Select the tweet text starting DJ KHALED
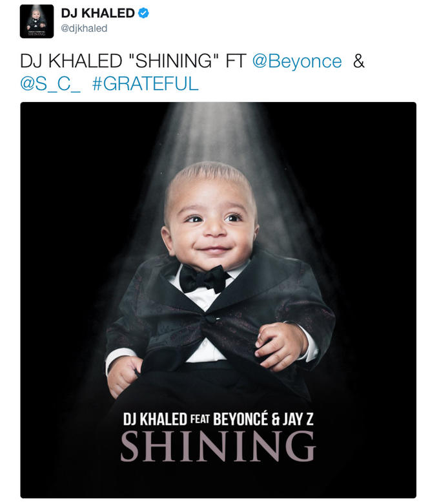Viewport: 439px width, 504px height. point(192,72)
